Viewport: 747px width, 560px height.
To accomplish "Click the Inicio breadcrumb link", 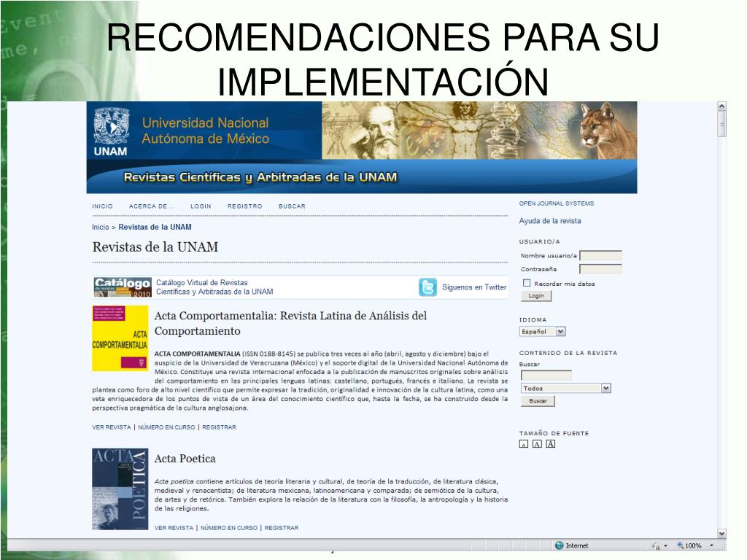I will 101,227.
